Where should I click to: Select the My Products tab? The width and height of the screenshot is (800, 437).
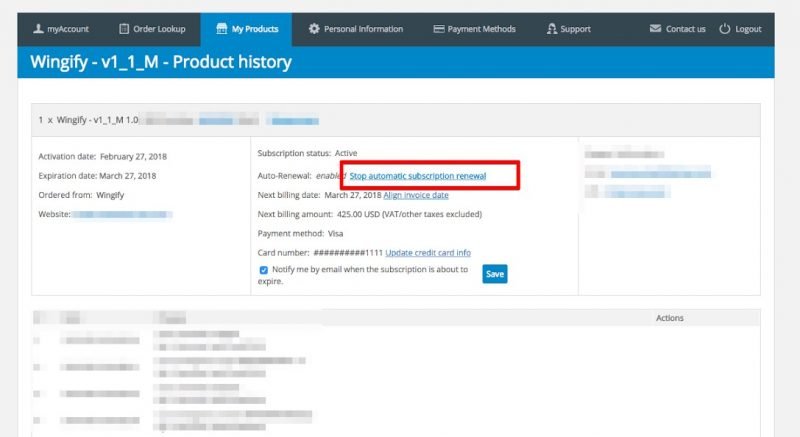246,29
